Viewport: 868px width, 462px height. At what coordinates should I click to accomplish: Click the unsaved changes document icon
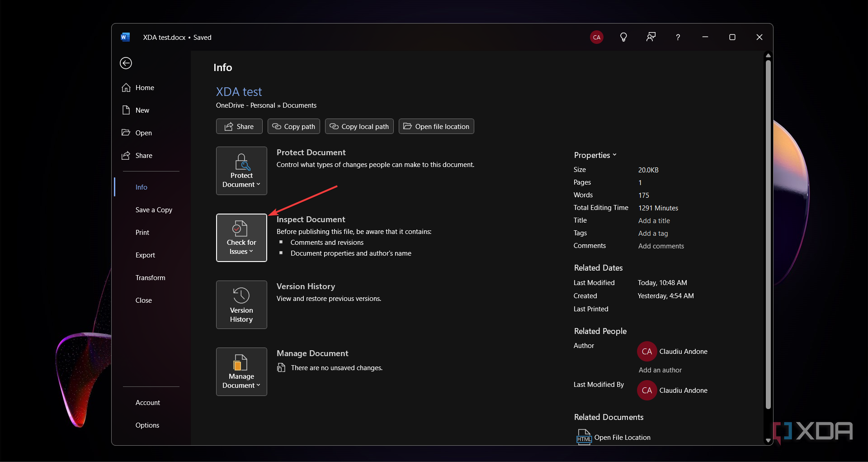[x=281, y=368]
